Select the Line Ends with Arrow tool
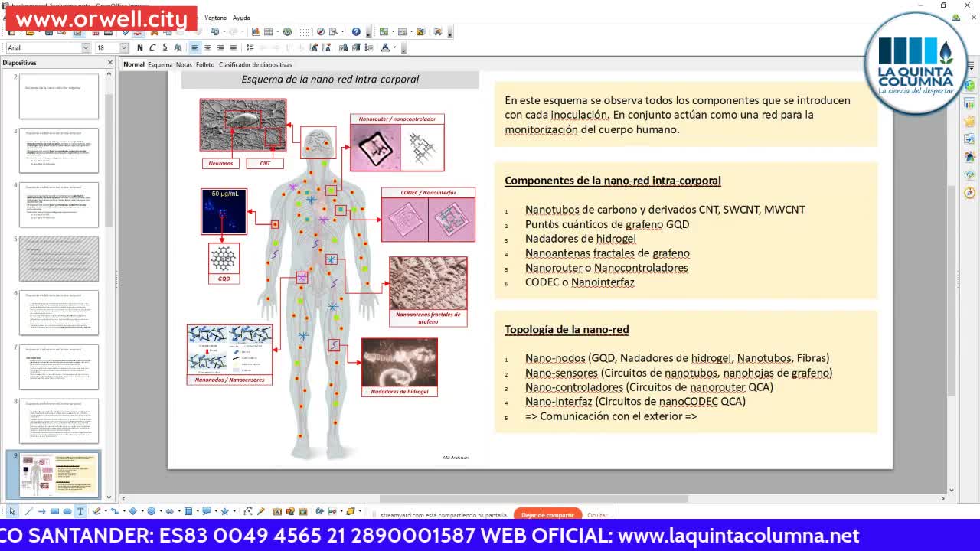The height and width of the screenshot is (551, 980). pos(41,511)
